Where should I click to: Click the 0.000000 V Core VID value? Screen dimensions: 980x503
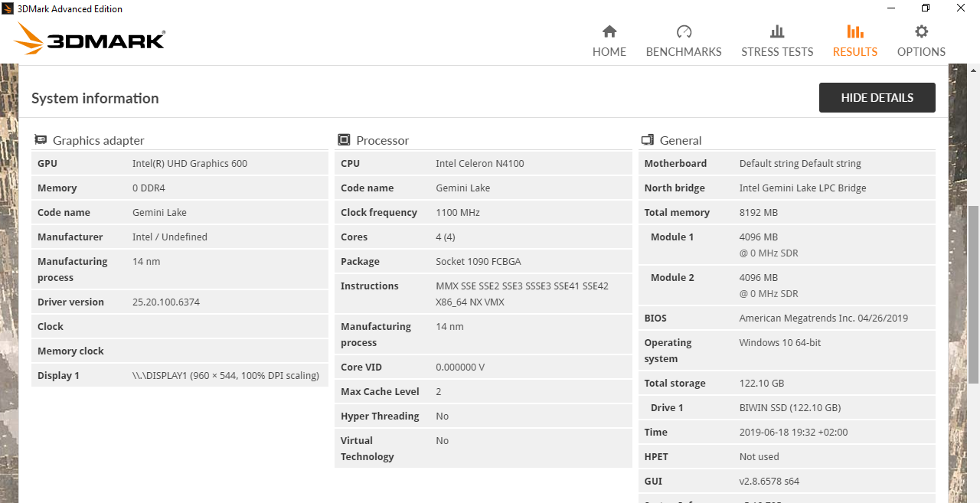460,367
